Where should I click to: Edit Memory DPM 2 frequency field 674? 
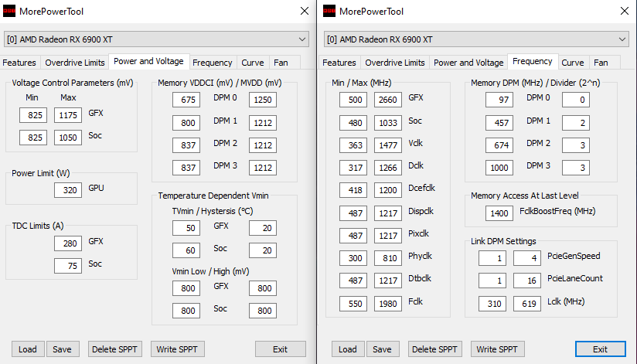click(x=499, y=145)
